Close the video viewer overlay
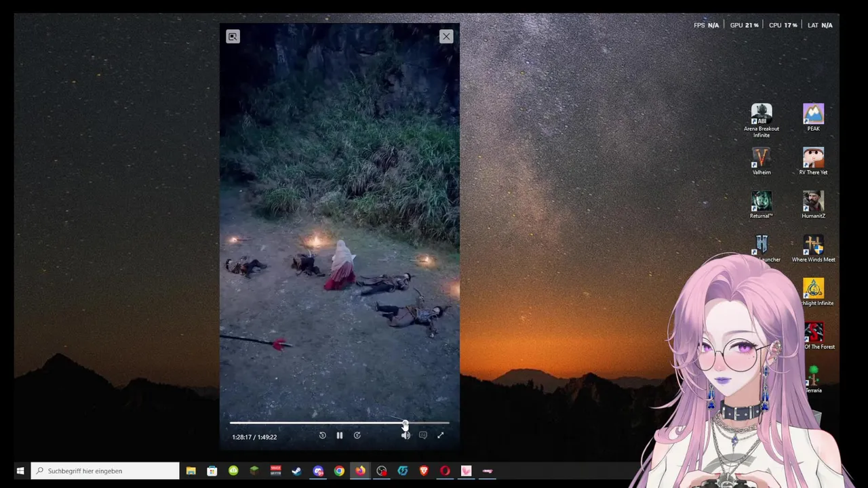The height and width of the screenshot is (488, 868). pos(446,37)
